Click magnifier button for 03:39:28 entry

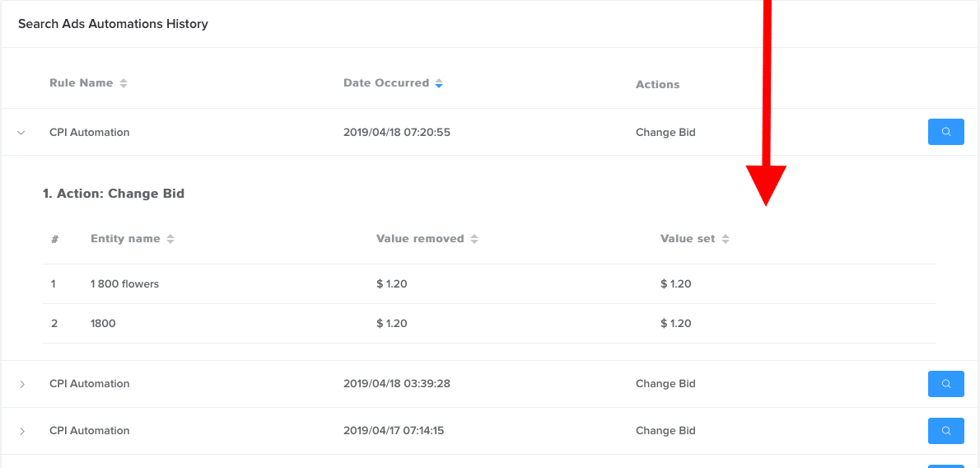[x=945, y=383]
